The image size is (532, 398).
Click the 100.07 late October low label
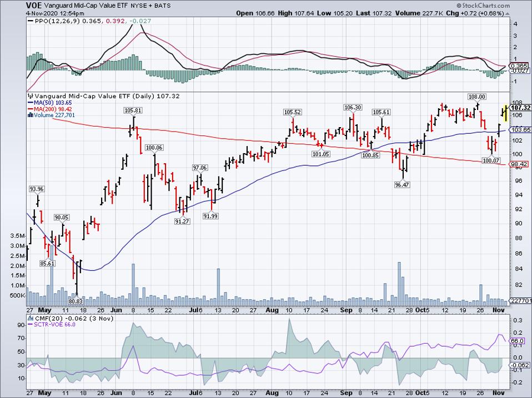tap(491, 160)
